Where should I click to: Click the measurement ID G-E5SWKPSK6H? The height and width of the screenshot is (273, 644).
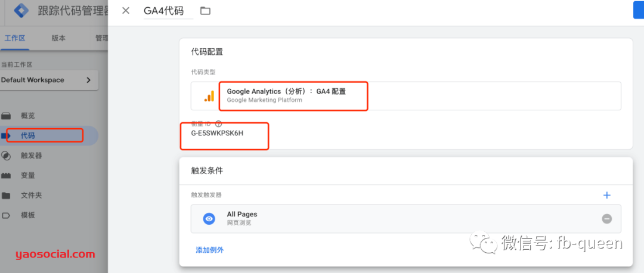(x=217, y=134)
